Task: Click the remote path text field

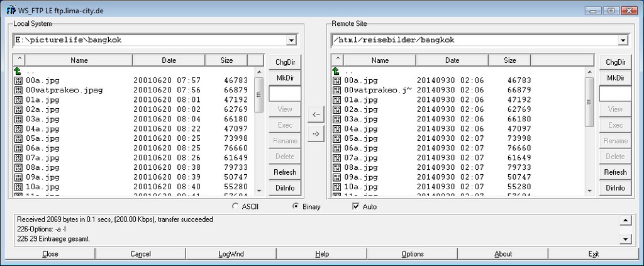Action: tap(474, 40)
